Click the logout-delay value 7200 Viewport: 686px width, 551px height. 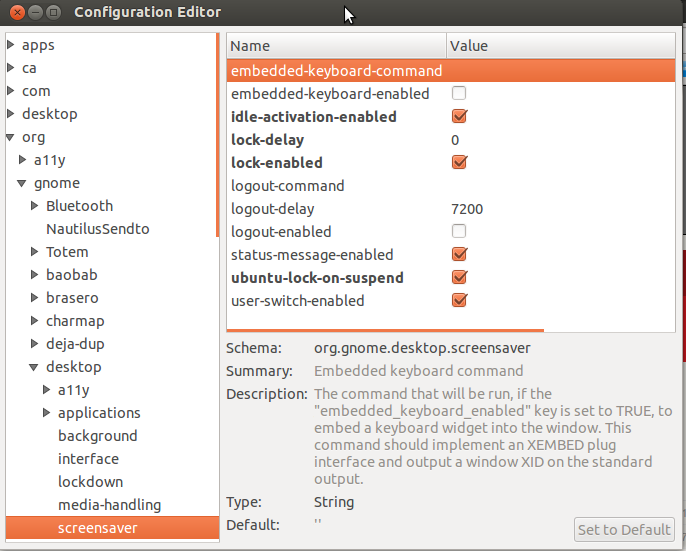click(467, 209)
